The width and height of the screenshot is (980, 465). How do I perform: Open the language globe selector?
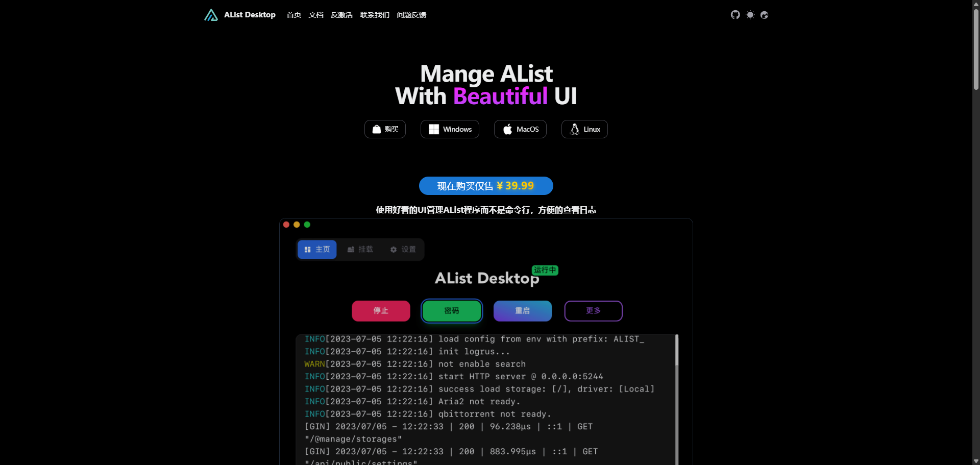(x=764, y=15)
